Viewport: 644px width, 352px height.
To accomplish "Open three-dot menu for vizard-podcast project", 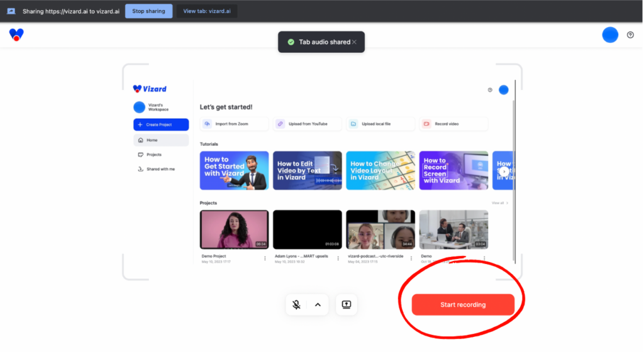I will pyautogui.click(x=411, y=258).
